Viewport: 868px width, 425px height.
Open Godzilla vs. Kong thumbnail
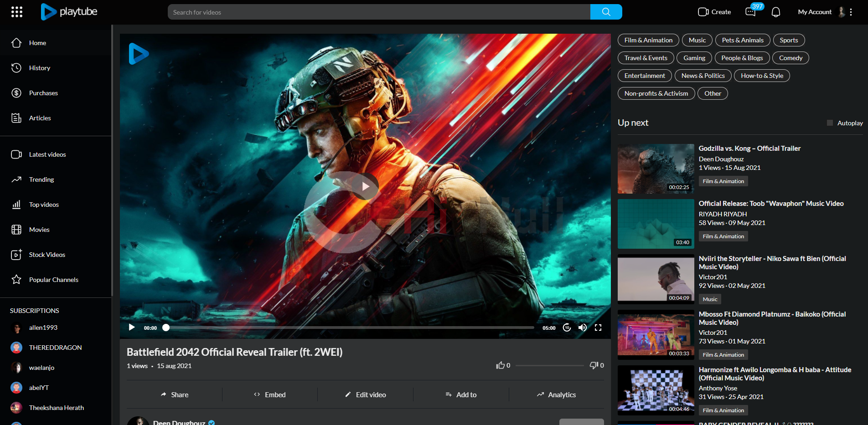[656, 169]
